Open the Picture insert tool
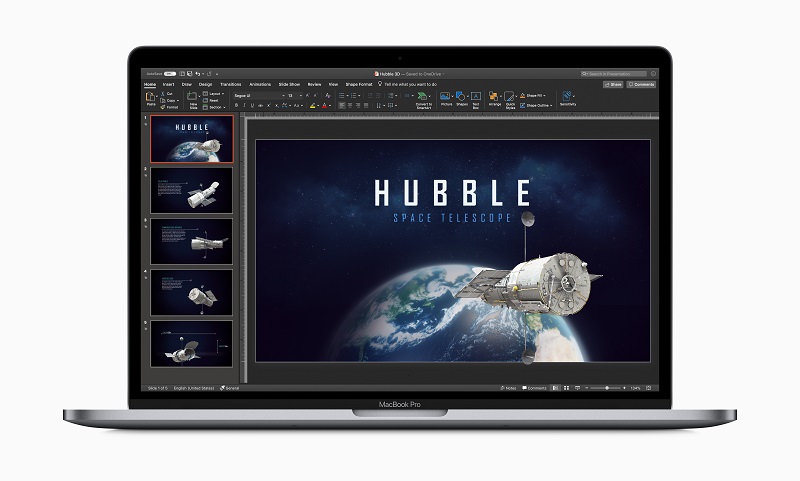 coord(445,96)
